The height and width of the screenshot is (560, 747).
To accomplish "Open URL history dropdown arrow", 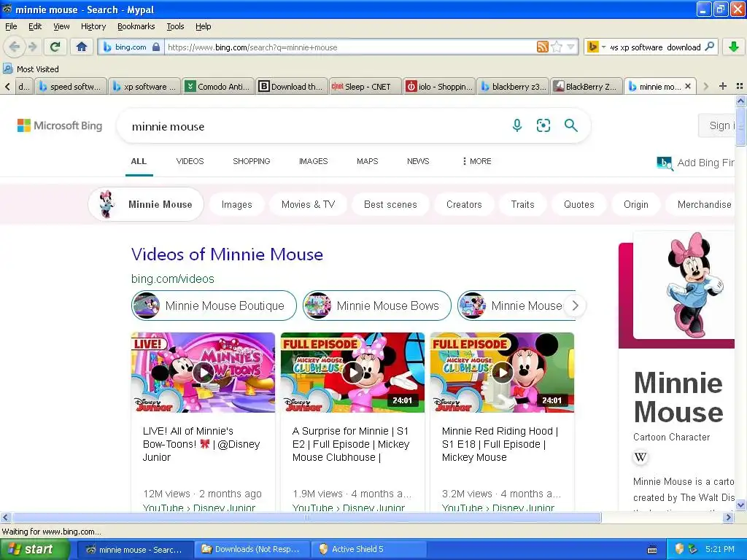I will tap(570, 47).
